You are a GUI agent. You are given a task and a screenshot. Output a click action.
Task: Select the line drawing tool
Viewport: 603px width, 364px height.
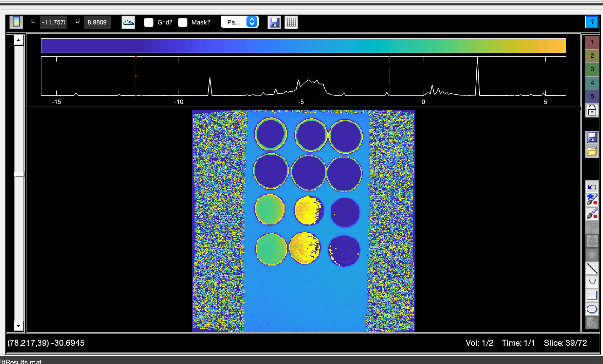tap(592, 269)
